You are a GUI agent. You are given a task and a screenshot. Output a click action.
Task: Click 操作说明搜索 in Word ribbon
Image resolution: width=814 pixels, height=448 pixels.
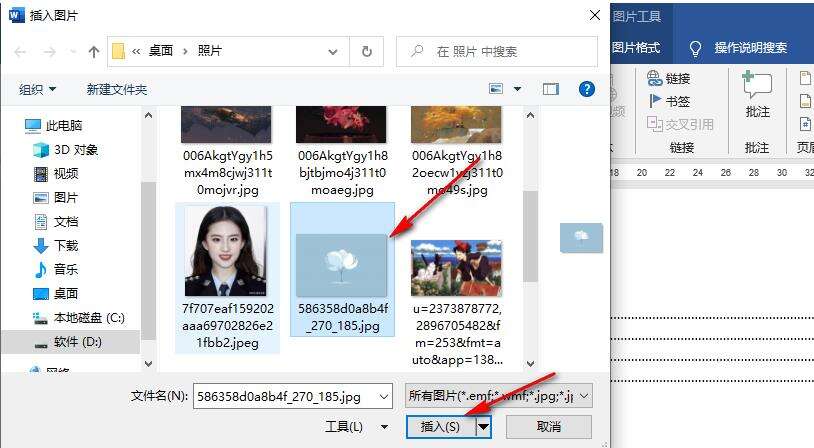coord(751,48)
